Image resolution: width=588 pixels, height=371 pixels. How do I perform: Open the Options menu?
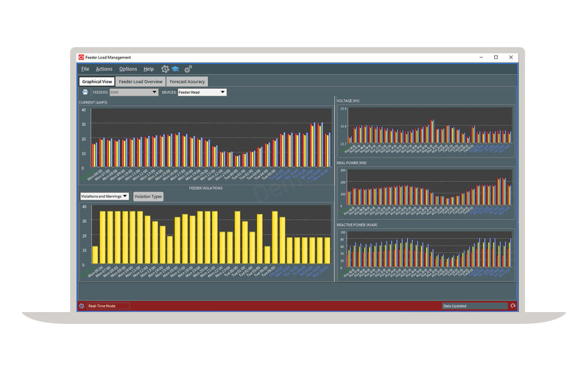click(128, 69)
